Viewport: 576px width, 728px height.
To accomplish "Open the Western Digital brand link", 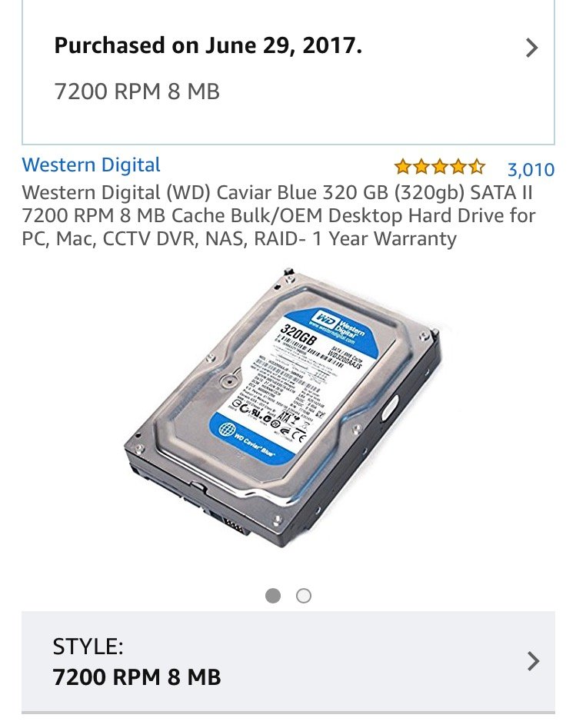I will (x=91, y=165).
